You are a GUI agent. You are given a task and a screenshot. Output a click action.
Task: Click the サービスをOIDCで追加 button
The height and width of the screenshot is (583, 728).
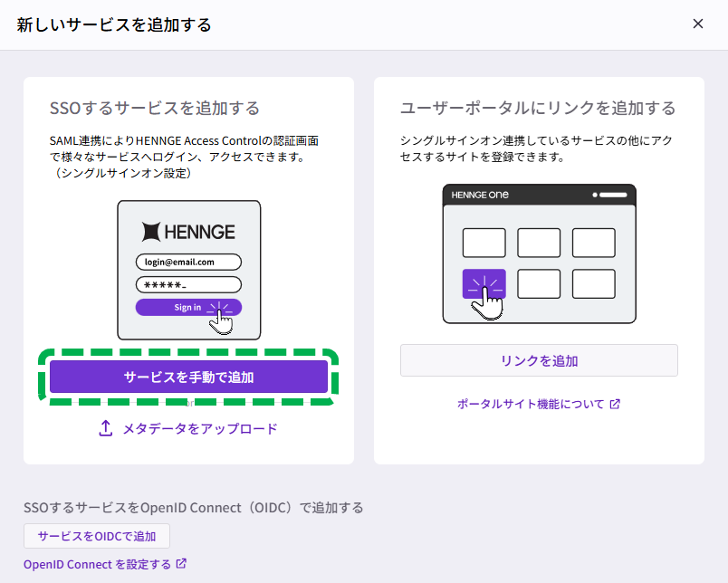[x=97, y=536]
